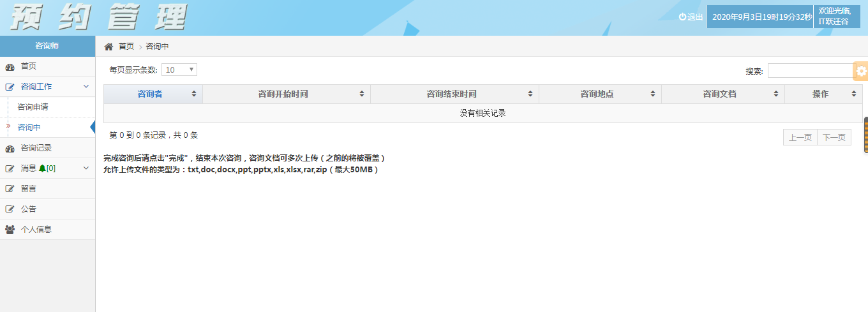
Task: Sort by 咨询者 column arrows
Action: [194, 94]
